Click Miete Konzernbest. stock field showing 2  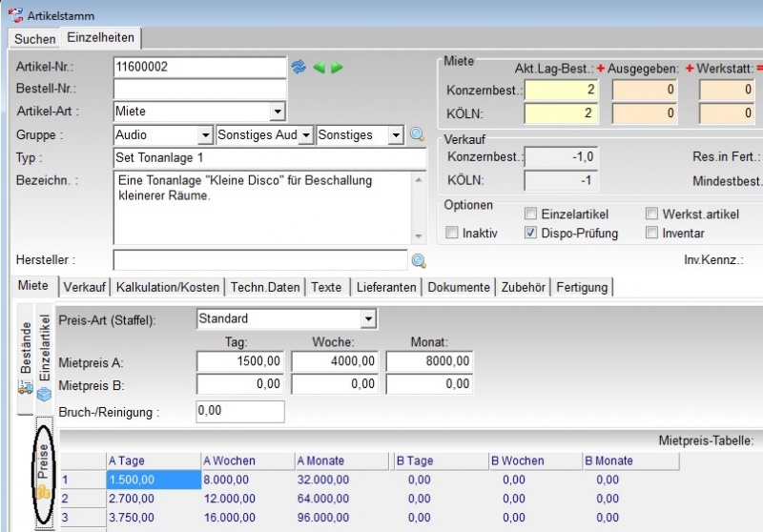pos(561,90)
